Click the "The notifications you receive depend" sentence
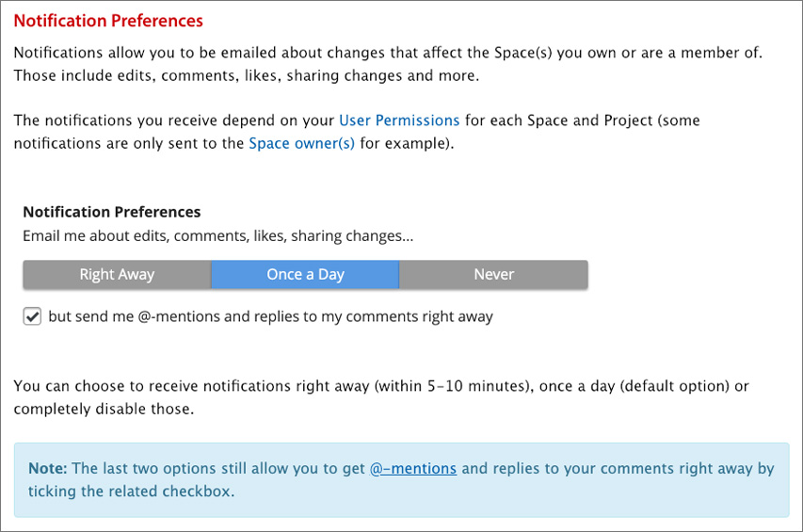This screenshot has height=532, width=803. pos(174,121)
